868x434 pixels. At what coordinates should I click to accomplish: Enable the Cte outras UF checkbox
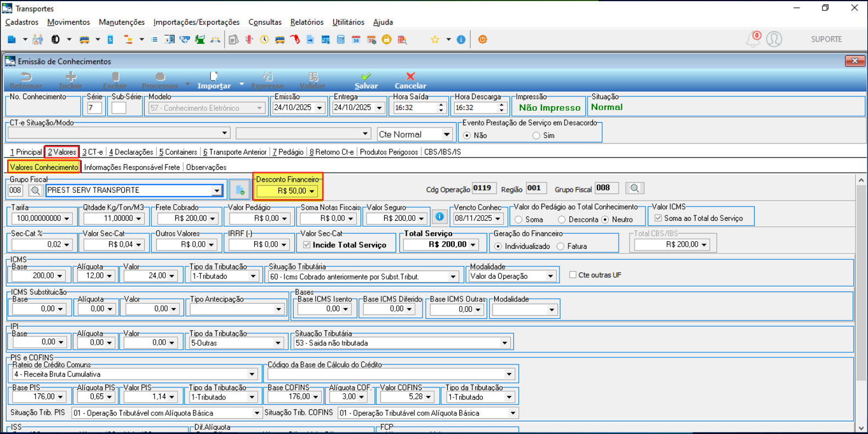pos(573,275)
